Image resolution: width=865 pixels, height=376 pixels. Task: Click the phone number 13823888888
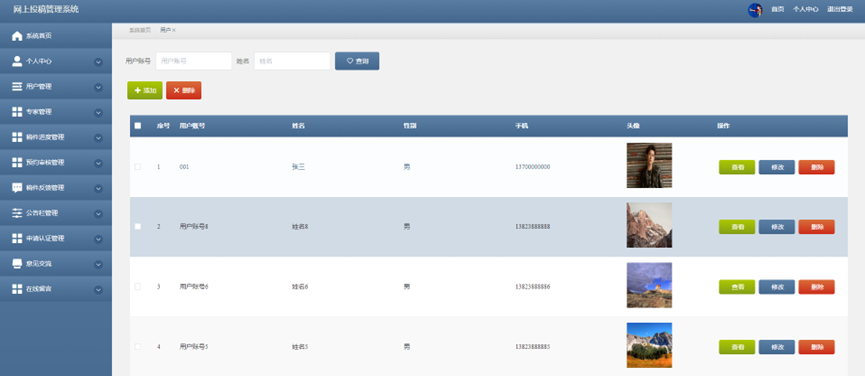[x=532, y=227]
